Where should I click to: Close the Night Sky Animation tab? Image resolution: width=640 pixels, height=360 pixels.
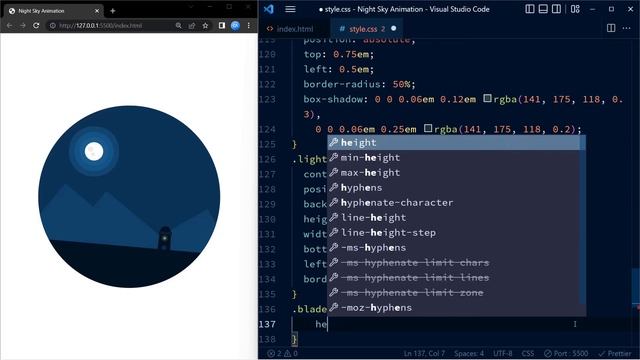97,11
